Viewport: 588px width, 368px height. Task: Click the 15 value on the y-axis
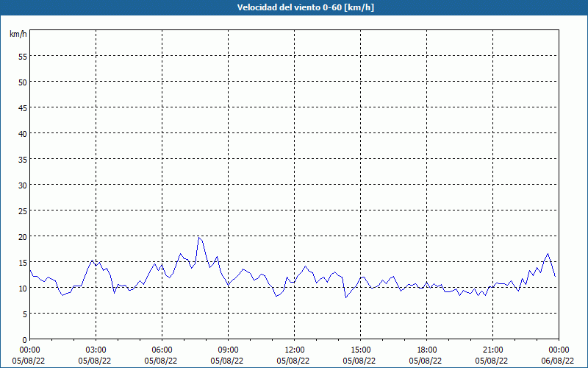click(23, 263)
